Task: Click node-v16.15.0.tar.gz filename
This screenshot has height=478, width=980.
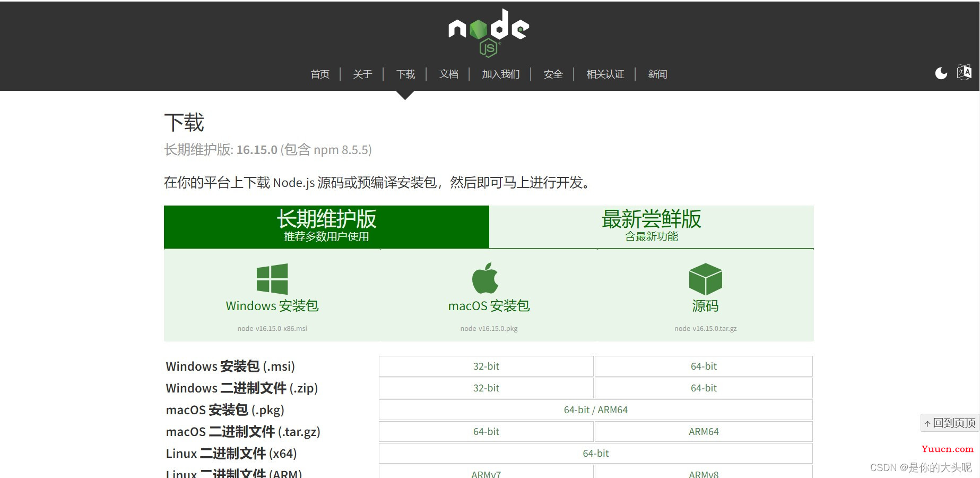Action: pos(705,329)
